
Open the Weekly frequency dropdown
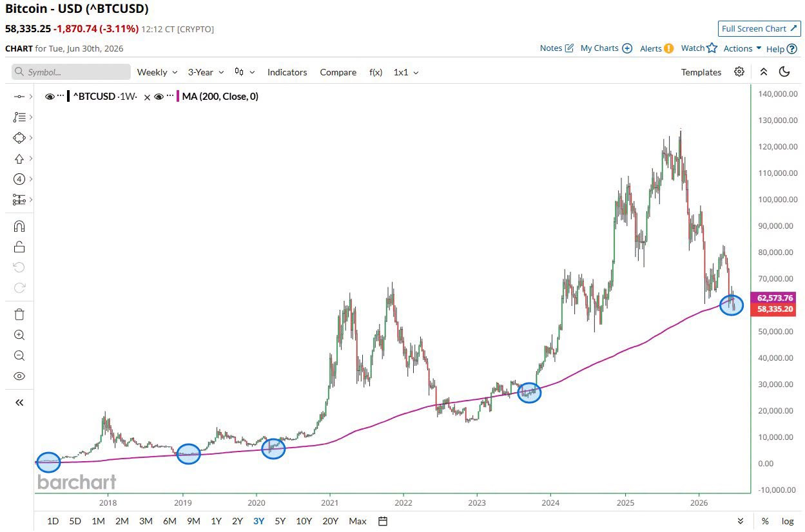click(x=157, y=72)
